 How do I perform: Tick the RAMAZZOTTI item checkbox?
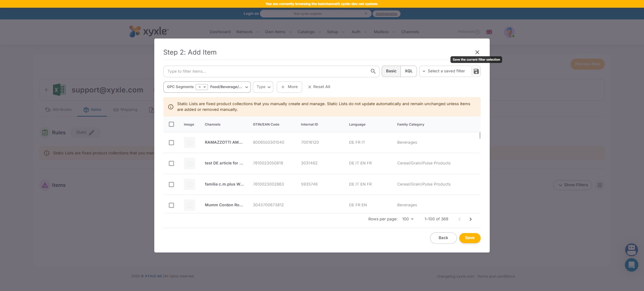(x=171, y=143)
